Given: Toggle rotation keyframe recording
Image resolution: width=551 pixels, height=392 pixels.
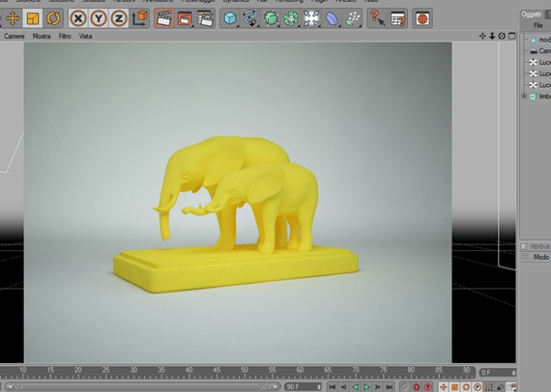Looking at the screenshot, I should tap(466, 387).
